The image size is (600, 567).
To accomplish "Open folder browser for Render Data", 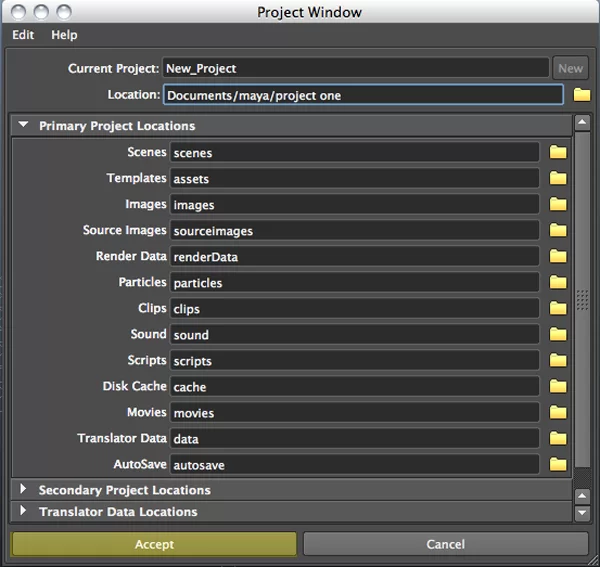I will 558,257.
